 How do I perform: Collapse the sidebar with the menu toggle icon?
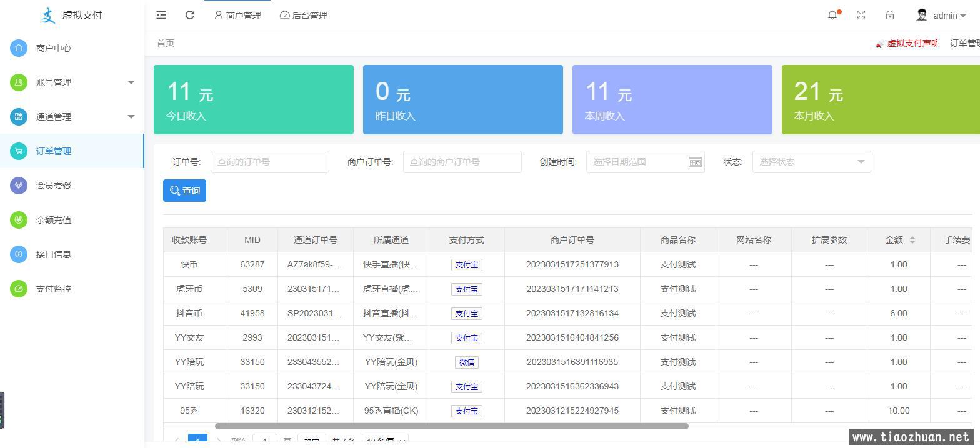161,15
